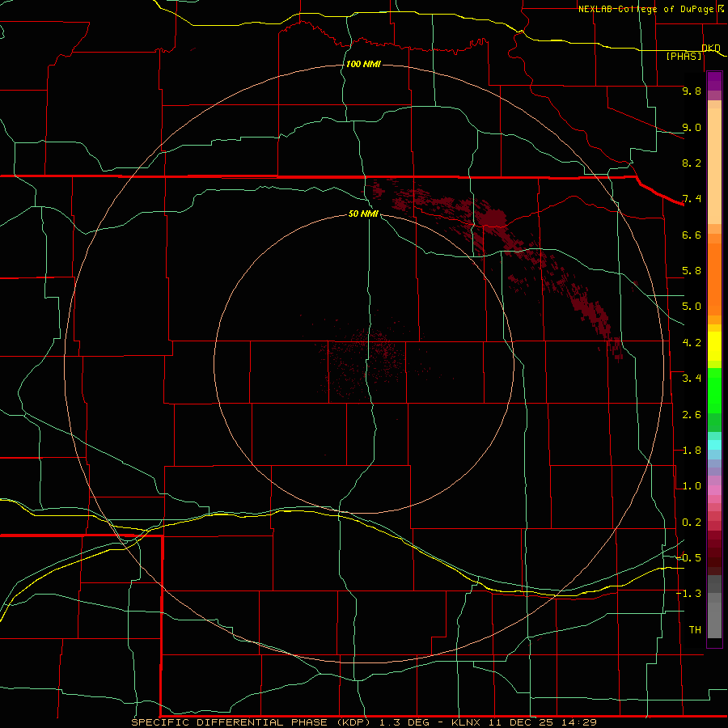Click the 7.4 legend value
Screen dimensions: 728x728
[692, 199]
